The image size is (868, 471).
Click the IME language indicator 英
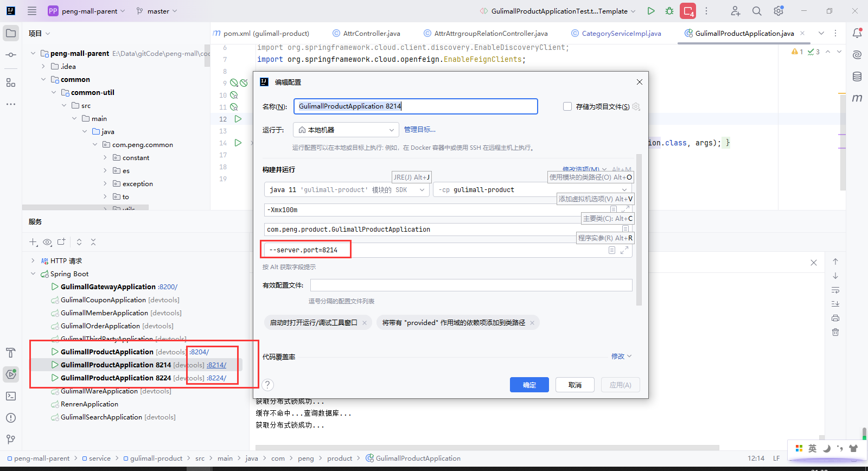pos(812,448)
